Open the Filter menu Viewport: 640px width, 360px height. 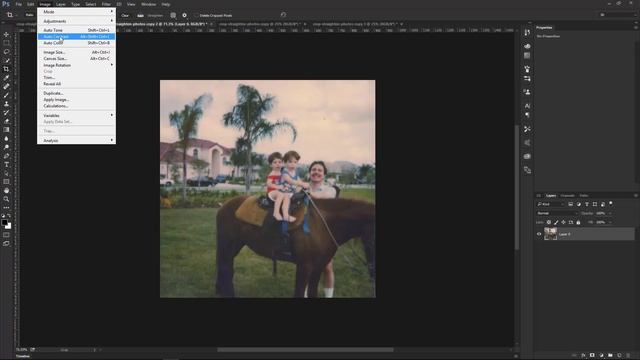[106, 4]
